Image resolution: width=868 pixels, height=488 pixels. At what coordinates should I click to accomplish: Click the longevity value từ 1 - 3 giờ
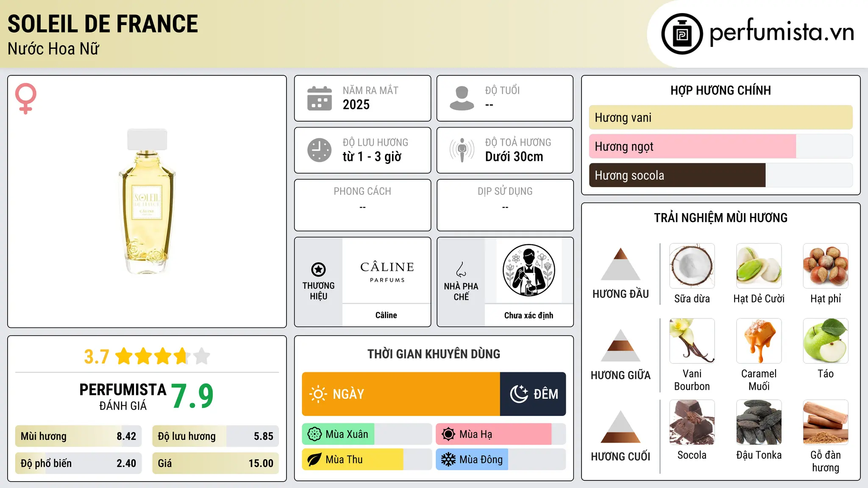tap(372, 157)
